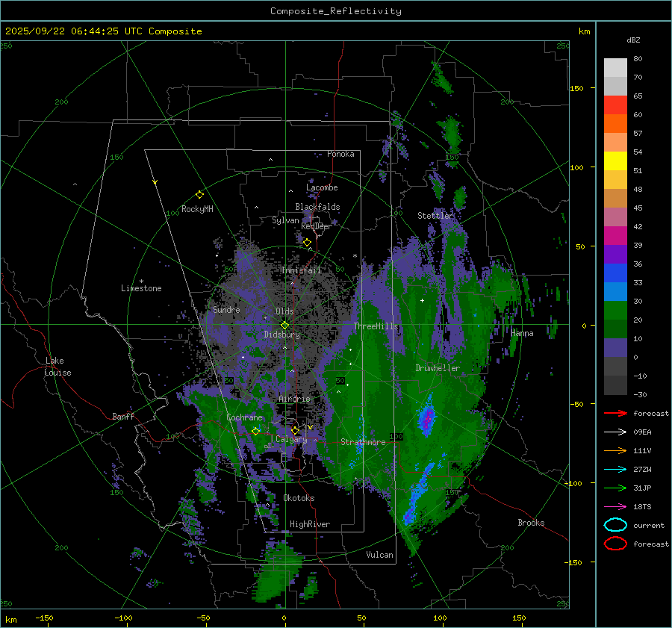
Task: Select the red forecast ellipse icon
Action: click(615, 544)
